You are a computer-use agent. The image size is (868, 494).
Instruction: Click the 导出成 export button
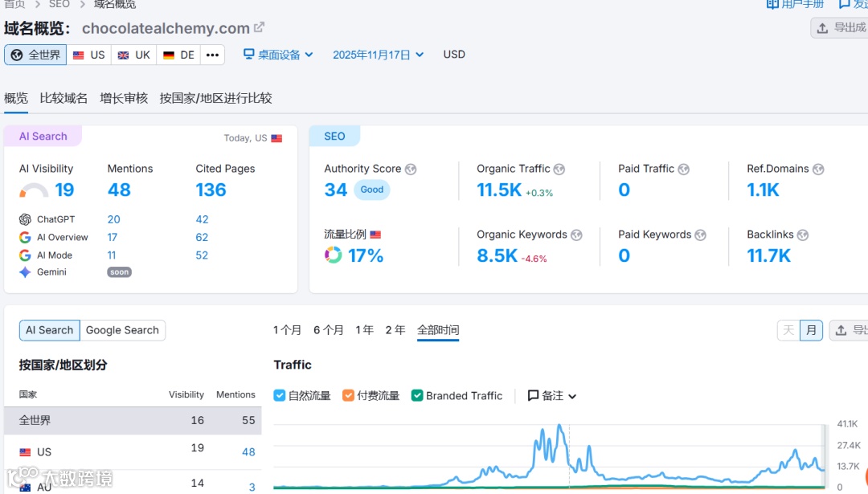pos(841,27)
